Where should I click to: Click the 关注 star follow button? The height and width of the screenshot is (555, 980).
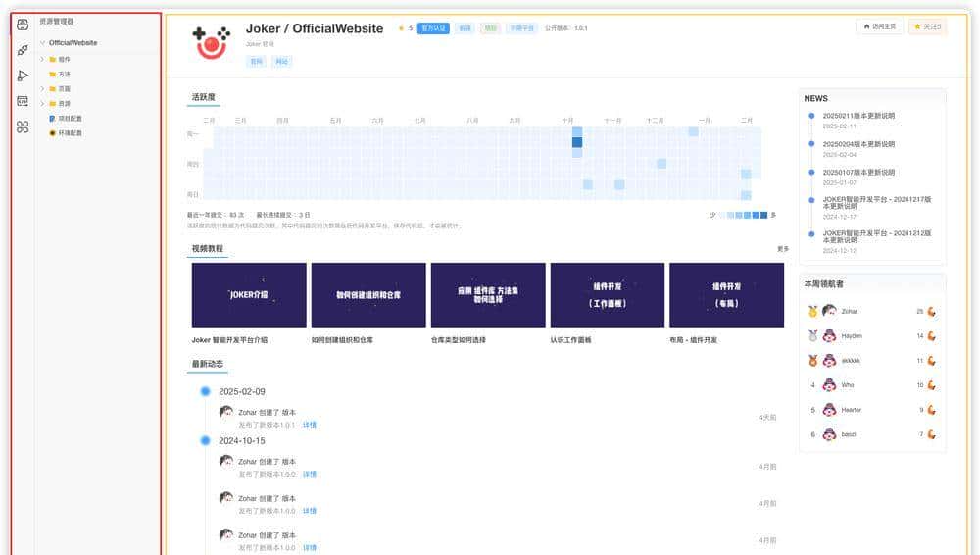pos(927,26)
